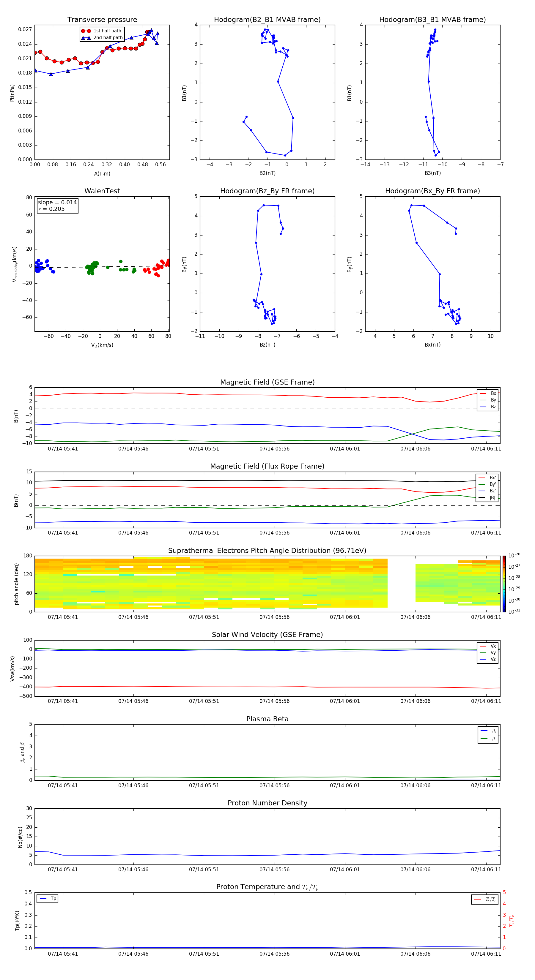The width and height of the screenshot is (535, 980).
Task: Click the 10^-26 colorbar label
Action: (514, 555)
